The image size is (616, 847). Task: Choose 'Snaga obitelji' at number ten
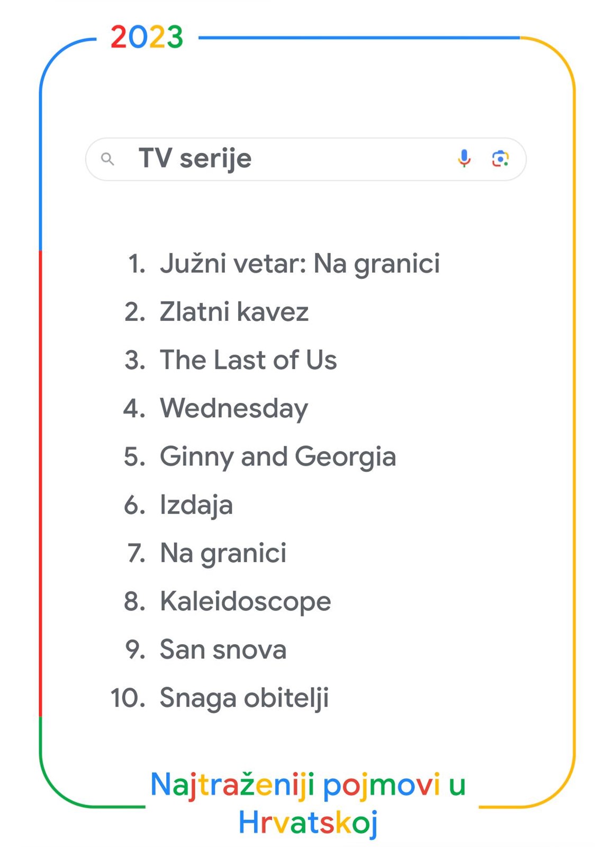pos(244,698)
